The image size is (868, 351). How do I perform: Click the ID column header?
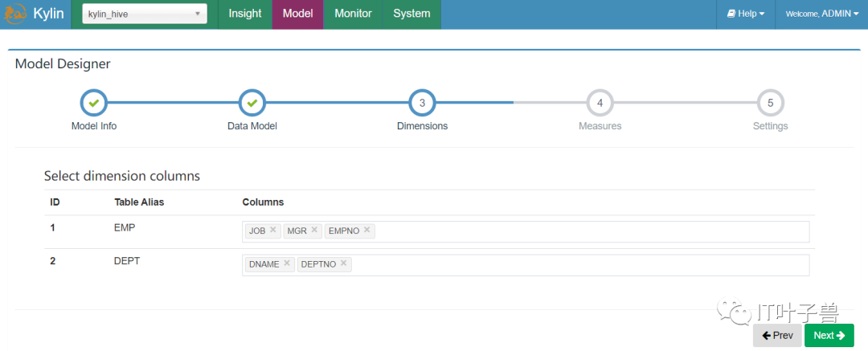[x=55, y=202]
